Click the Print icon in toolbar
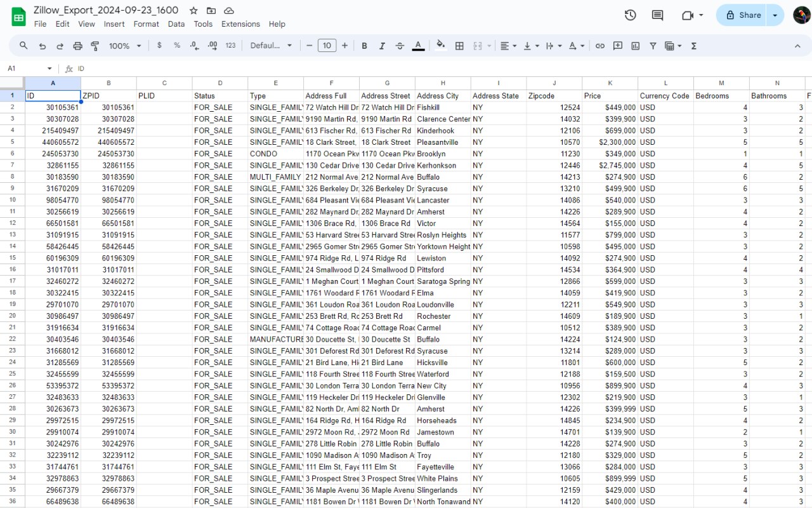This screenshot has height=508, width=812. [x=77, y=46]
